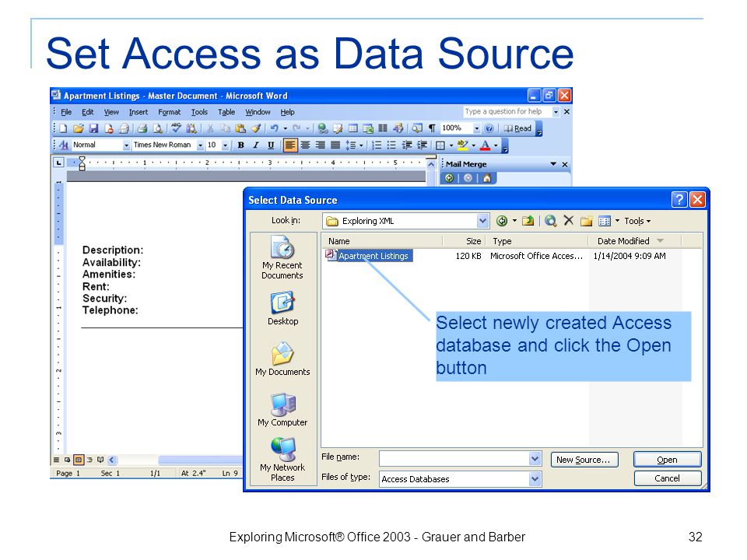Image resolution: width=747 pixels, height=560 pixels.
Task: Click the Highlight color marker button
Action: click(462, 145)
